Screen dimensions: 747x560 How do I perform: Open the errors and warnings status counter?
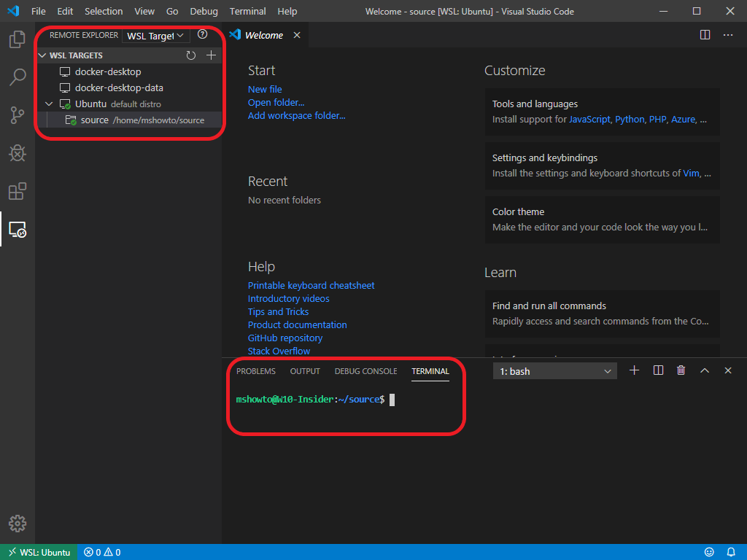102,553
